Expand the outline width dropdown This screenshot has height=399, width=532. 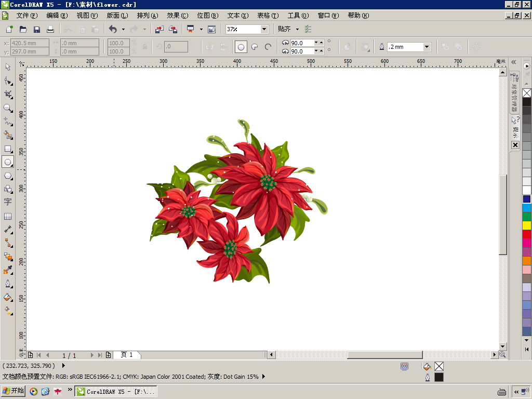(x=427, y=47)
